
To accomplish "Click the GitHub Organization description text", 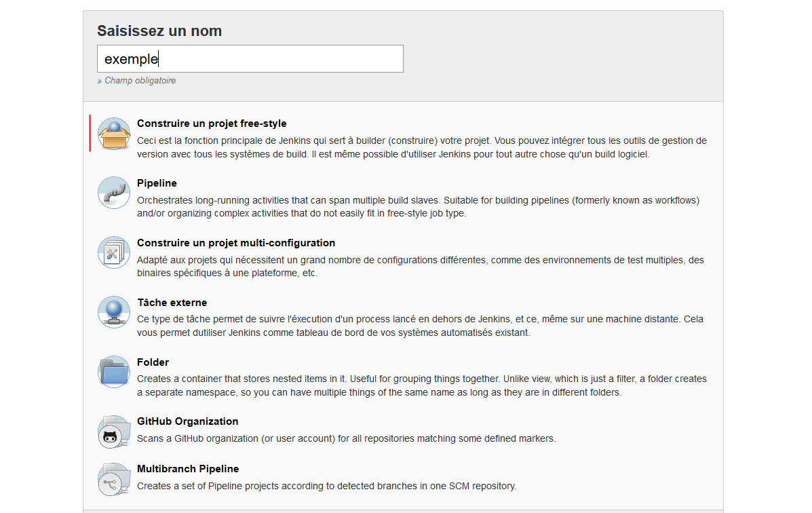I will click(346, 438).
